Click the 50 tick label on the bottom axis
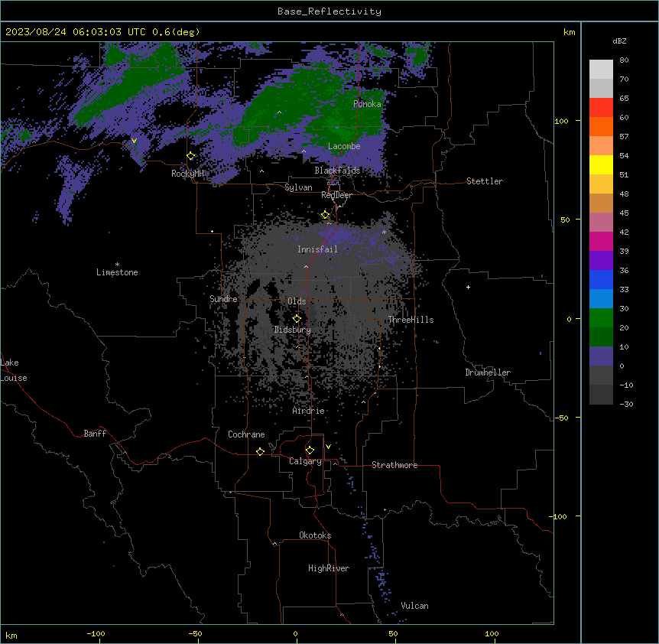659x644 pixels. click(393, 633)
